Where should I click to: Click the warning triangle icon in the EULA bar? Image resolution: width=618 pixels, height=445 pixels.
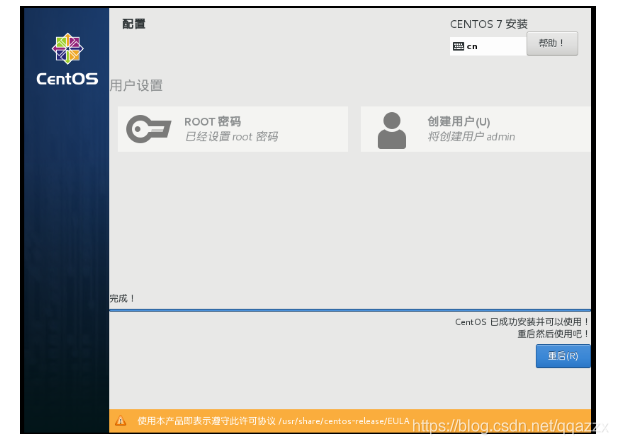pos(121,421)
